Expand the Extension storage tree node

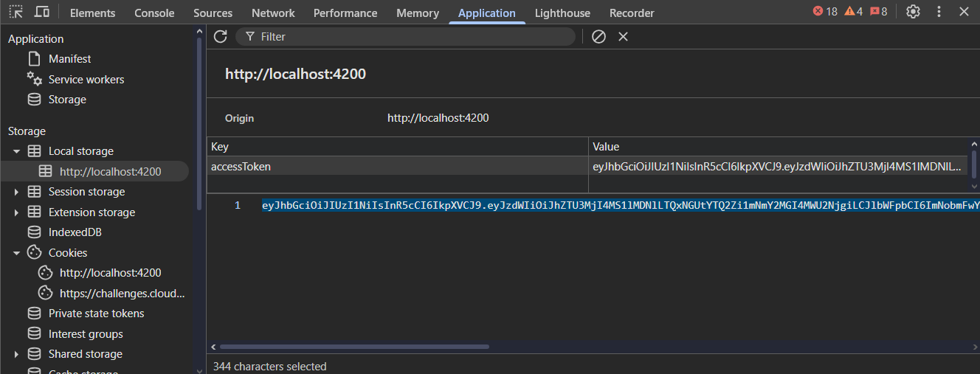coord(16,212)
